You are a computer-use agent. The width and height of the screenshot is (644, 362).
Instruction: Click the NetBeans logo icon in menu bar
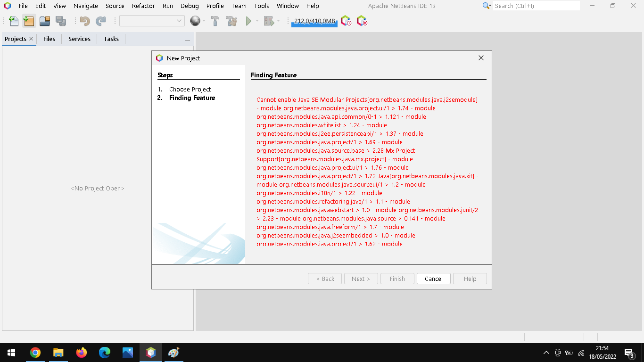pos(7,6)
